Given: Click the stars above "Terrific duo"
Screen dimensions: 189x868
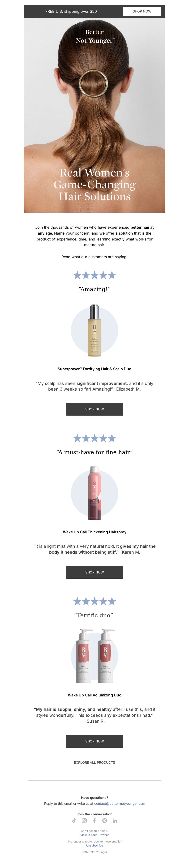Looking at the screenshot, I should click(94, 601).
